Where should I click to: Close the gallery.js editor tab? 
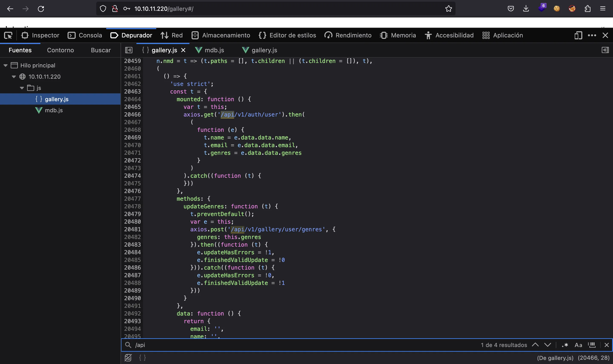(x=183, y=50)
